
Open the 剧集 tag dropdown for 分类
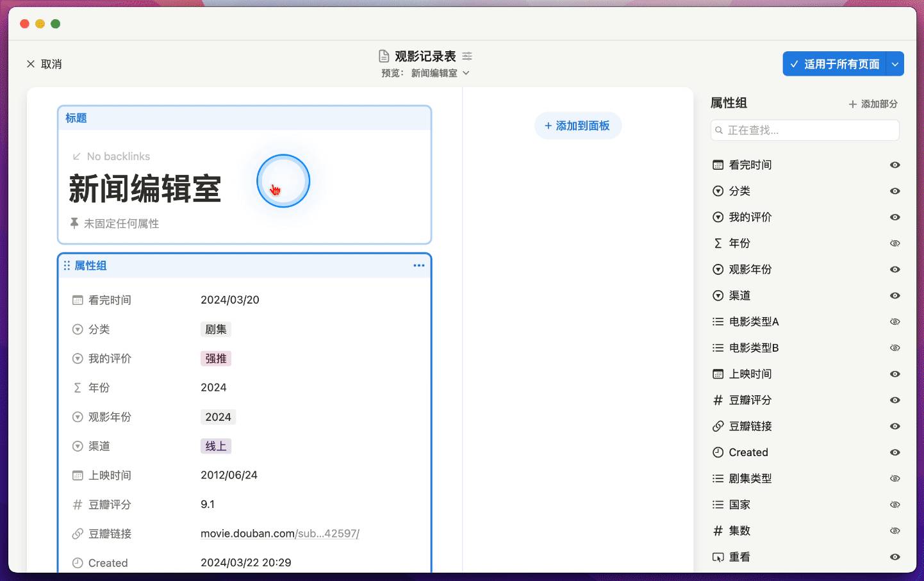point(216,329)
